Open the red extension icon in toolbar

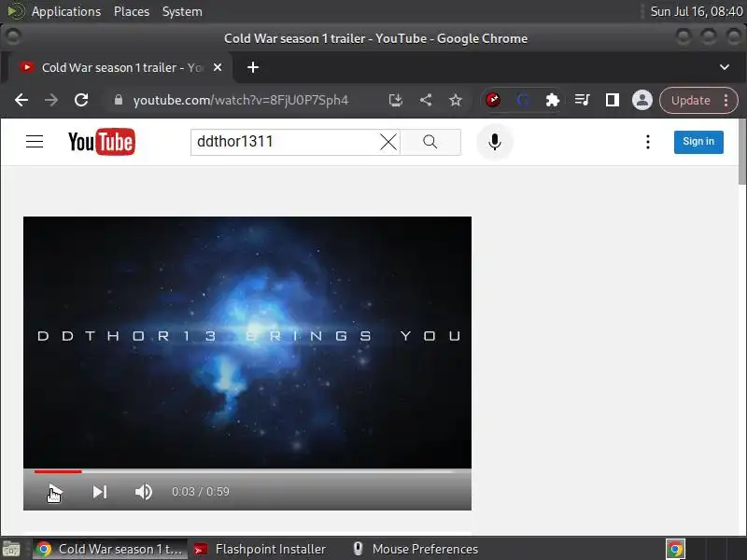493,100
